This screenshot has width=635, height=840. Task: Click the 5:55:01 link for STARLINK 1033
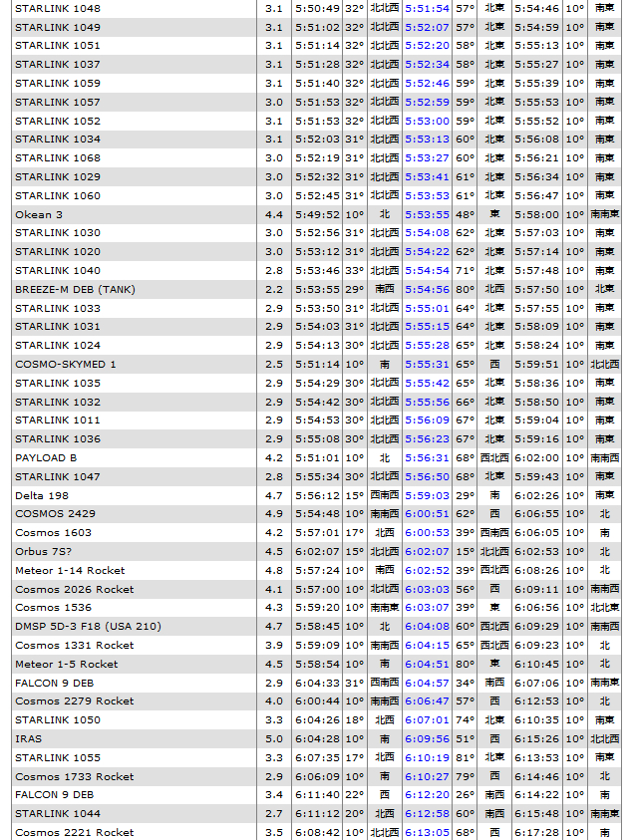pyautogui.click(x=427, y=308)
